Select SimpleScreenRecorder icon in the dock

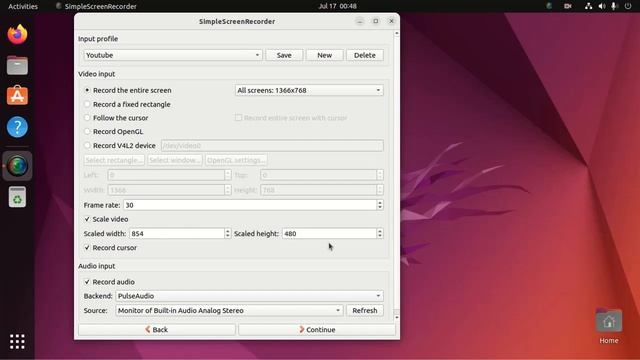(17, 166)
